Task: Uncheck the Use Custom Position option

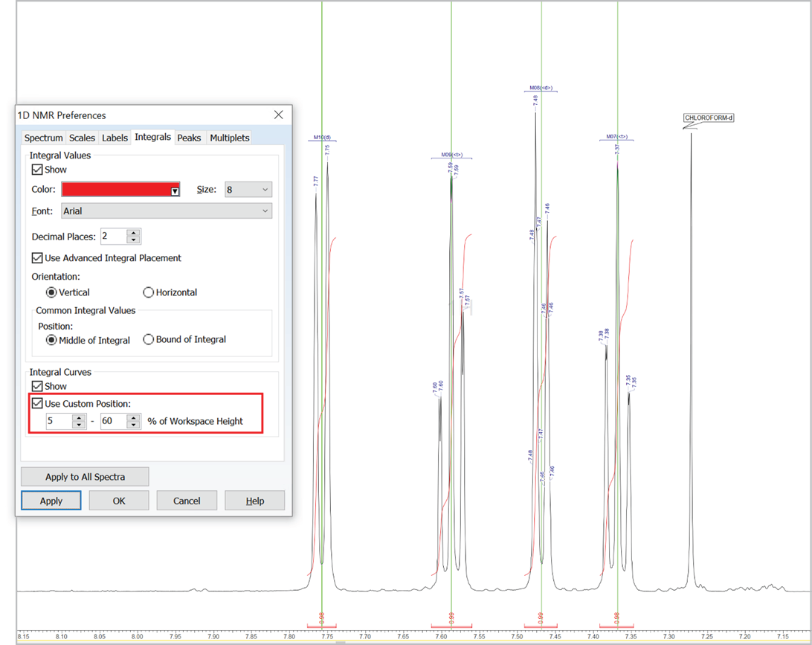Action: point(36,403)
